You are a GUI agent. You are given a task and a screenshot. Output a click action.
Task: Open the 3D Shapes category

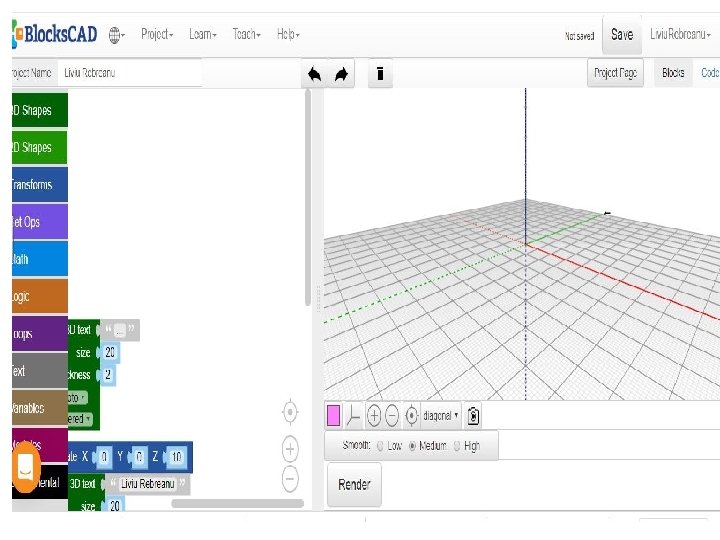pyautogui.click(x=40, y=110)
